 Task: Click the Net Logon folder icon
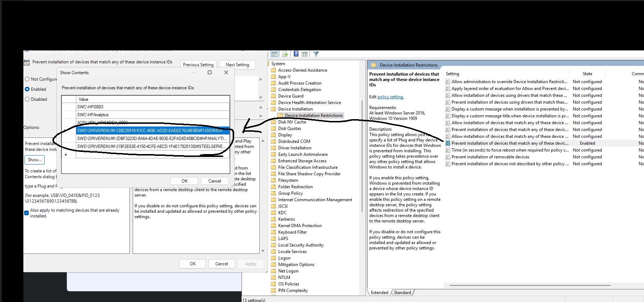(273, 271)
